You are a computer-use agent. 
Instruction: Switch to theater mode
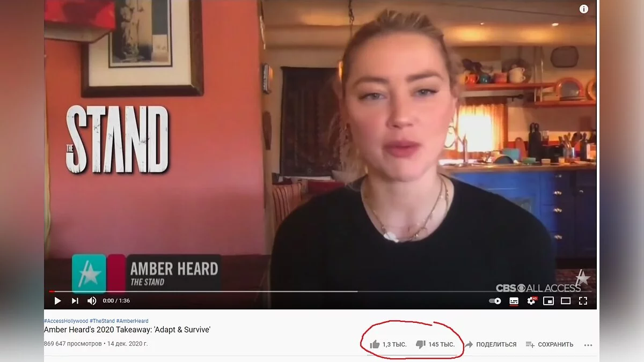(x=566, y=301)
